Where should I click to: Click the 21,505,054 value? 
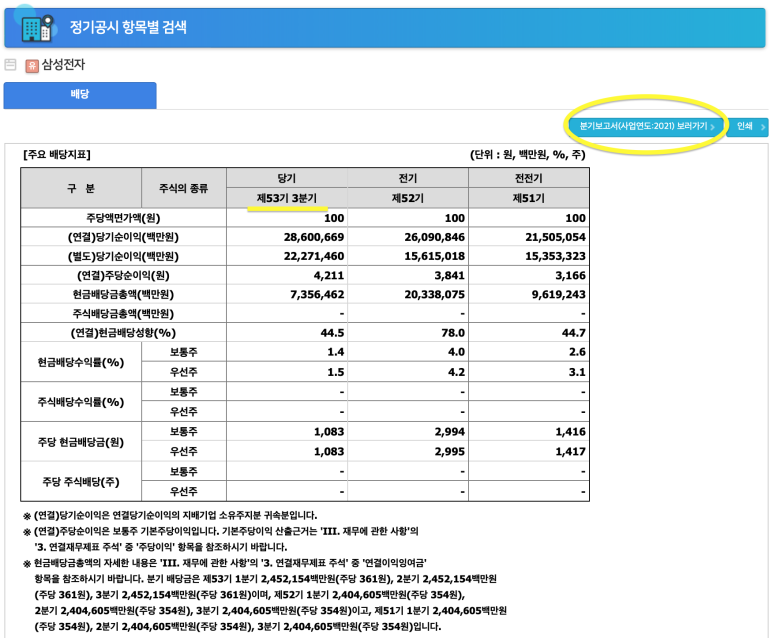click(x=556, y=237)
